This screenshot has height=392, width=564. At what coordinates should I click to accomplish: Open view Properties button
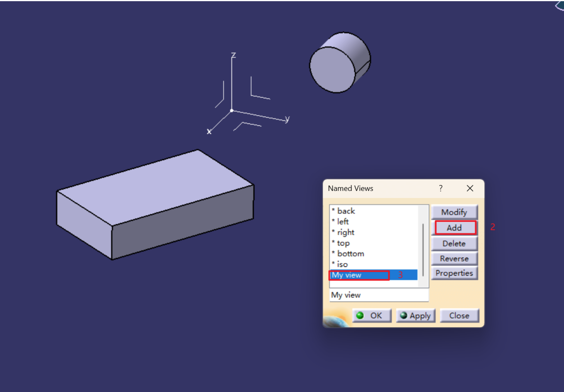point(454,273)
